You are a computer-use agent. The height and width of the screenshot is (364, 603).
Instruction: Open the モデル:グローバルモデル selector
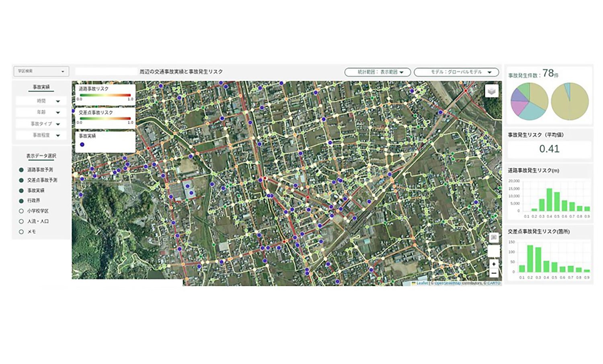pos(456,72)
